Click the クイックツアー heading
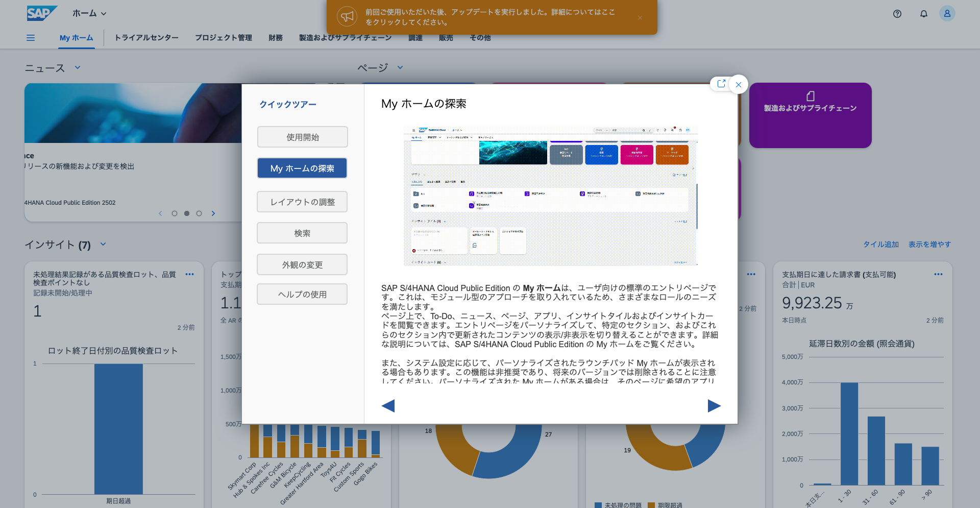Viewport: 980px width, 508px height. coord(288,104)
